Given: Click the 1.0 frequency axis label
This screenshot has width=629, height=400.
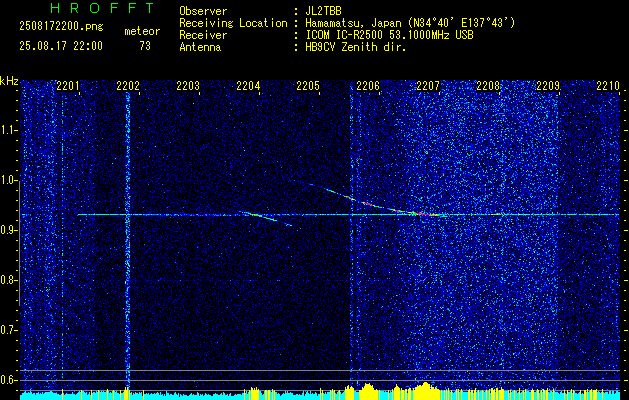Looking at the screenshot, I should 8,180.
